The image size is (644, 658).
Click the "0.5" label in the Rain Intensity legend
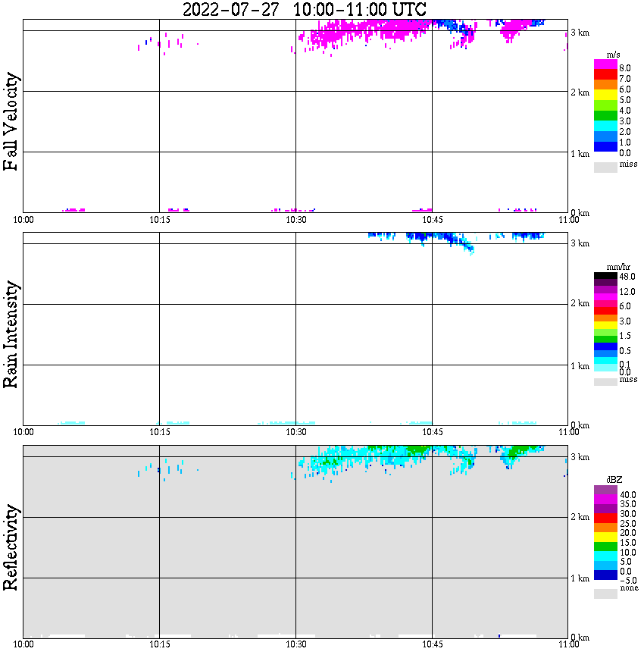625,351
